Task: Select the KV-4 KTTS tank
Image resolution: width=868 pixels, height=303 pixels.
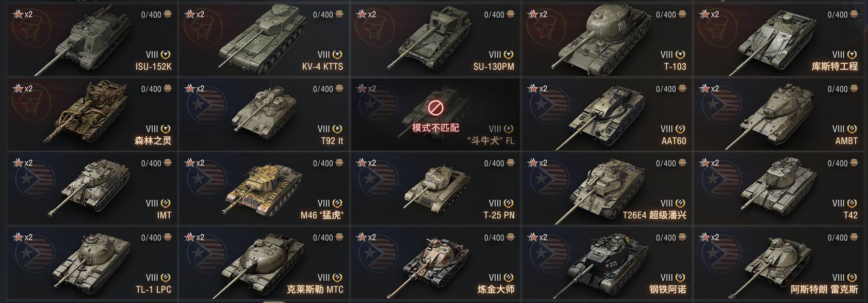Action: 264,40
